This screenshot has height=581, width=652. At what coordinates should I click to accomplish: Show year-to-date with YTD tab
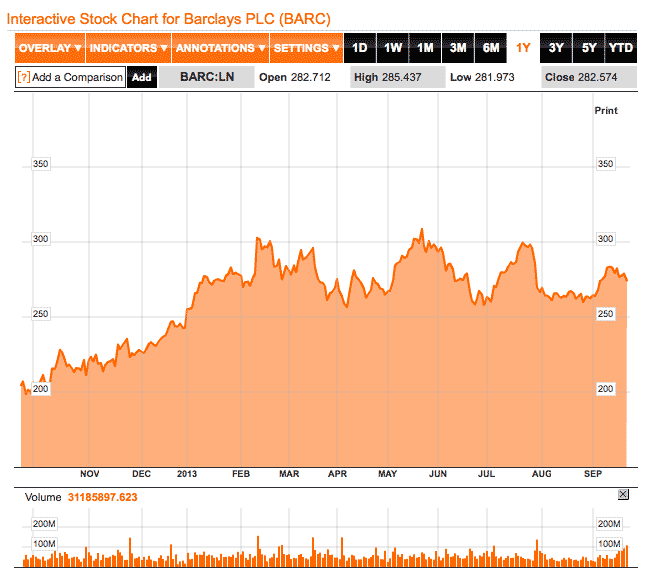(621, 48)
